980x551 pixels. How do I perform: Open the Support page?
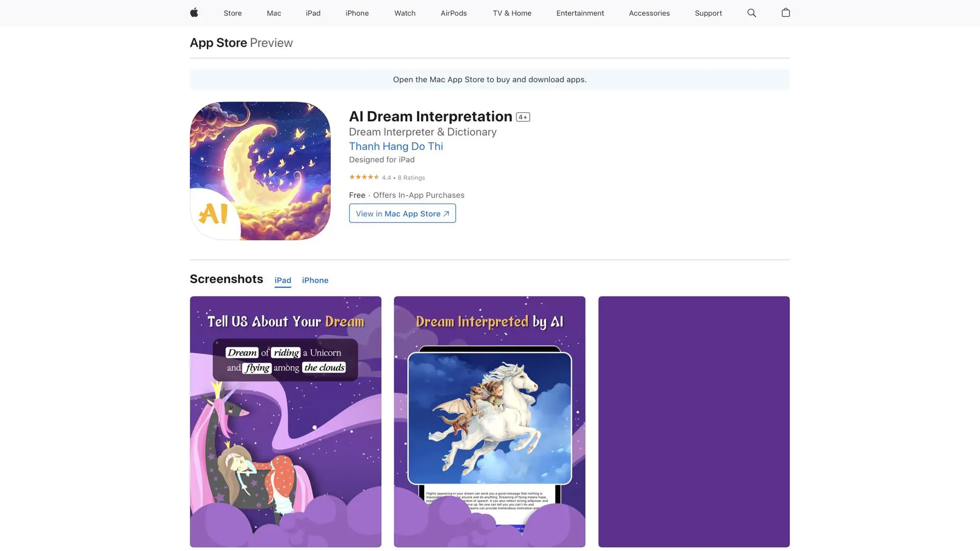(x=708, y=13)
